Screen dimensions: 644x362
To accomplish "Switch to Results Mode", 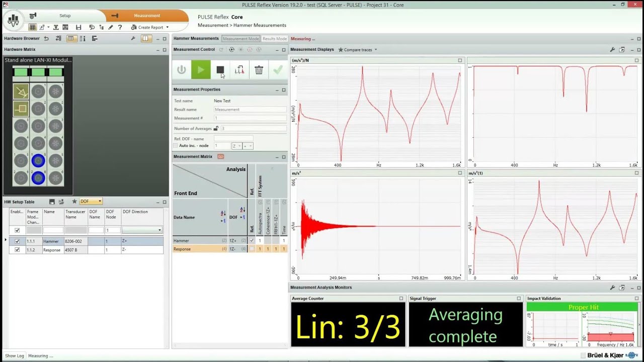I will (275, 39).
